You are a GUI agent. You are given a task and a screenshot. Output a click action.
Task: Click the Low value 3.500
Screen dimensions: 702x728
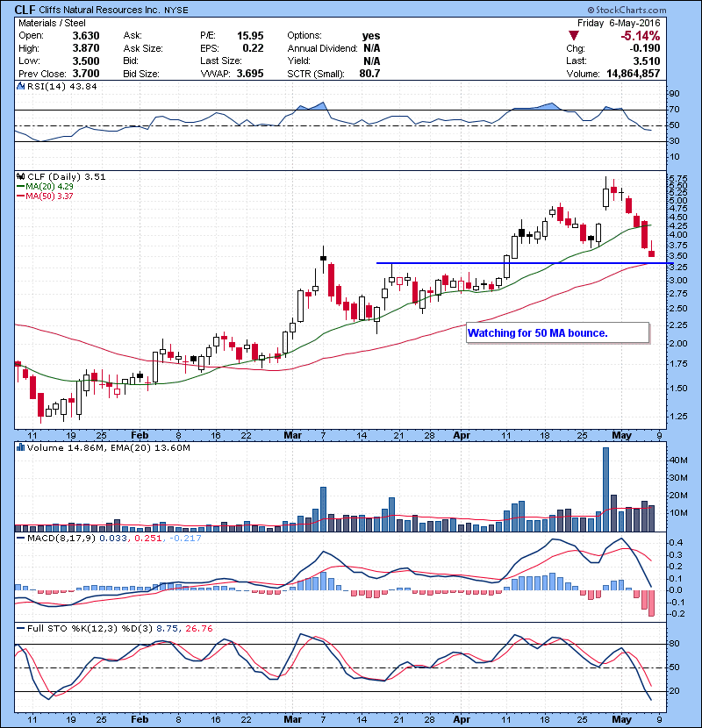tap(86, 61)
